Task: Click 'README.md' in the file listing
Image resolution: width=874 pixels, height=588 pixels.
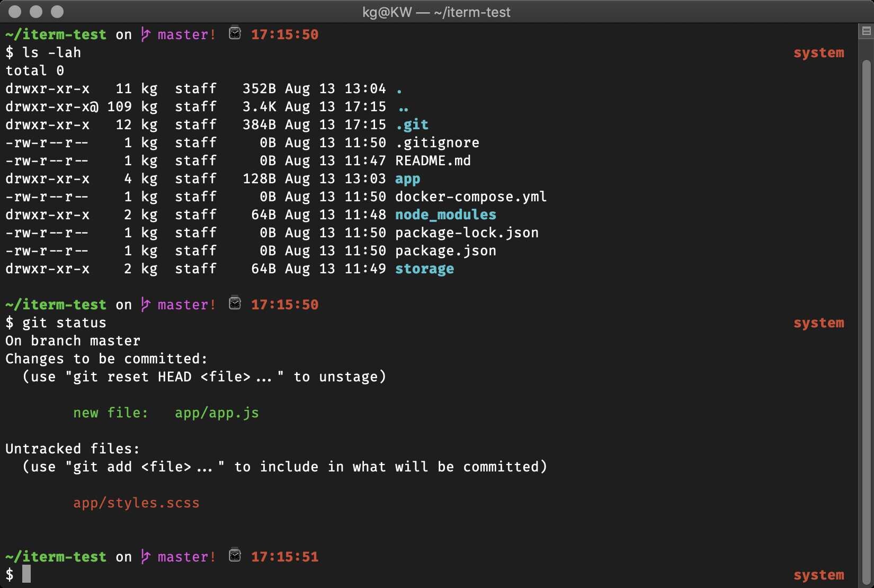Action: (433, 161)
